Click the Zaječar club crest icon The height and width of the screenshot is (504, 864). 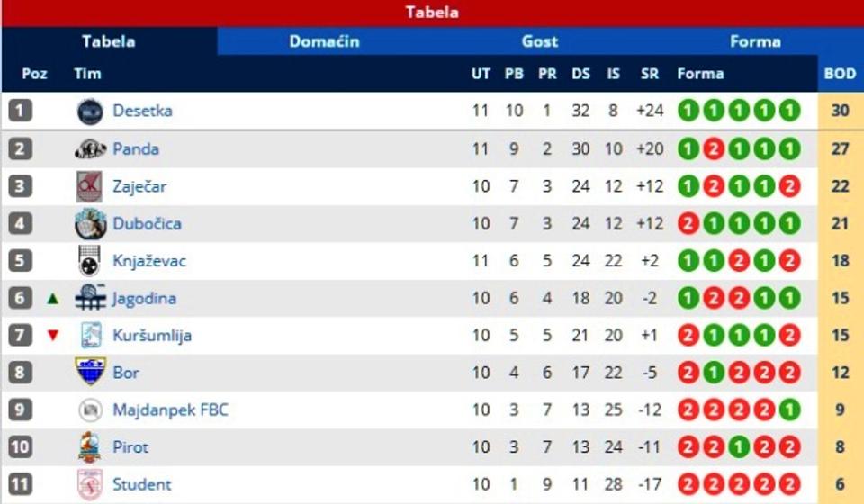(x=90, y=186)
